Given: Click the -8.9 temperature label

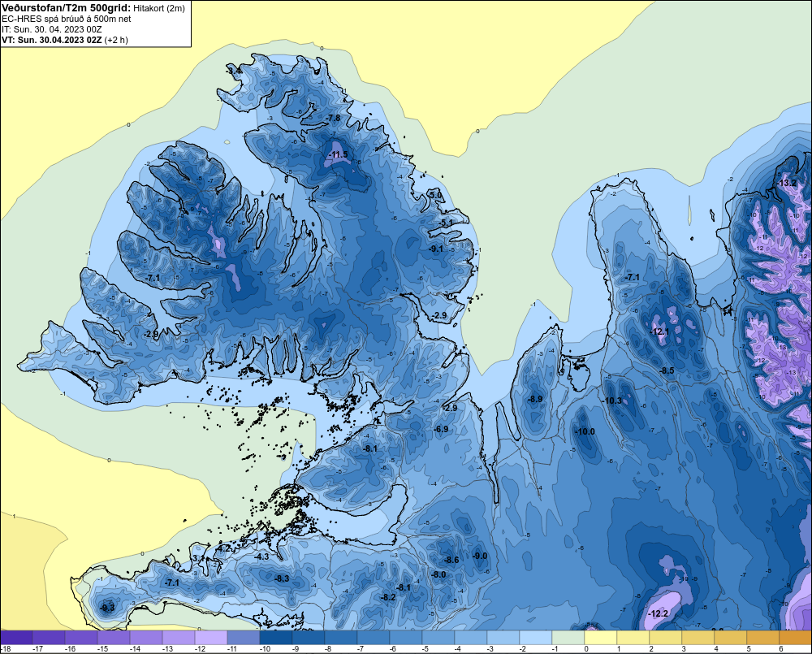Looking at the screenshot, I should pos(535,399).
